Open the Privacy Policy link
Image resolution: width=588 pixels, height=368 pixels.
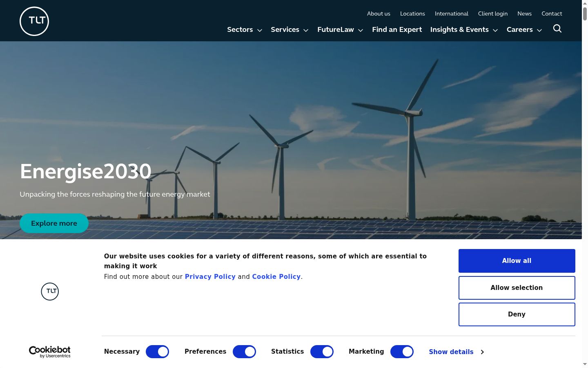click(x=210, y=277)
